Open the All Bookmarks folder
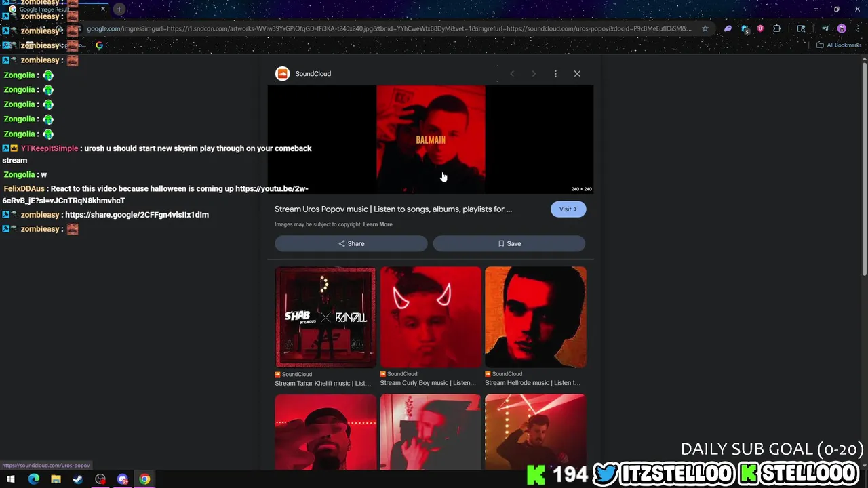This screenshot has width=868, height=488. [839, 45]
